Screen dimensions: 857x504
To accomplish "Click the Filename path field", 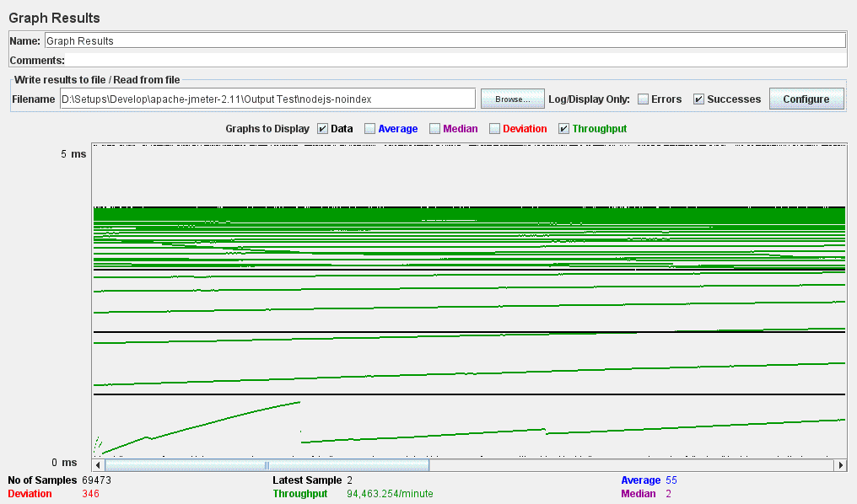I will pos(267,99).
